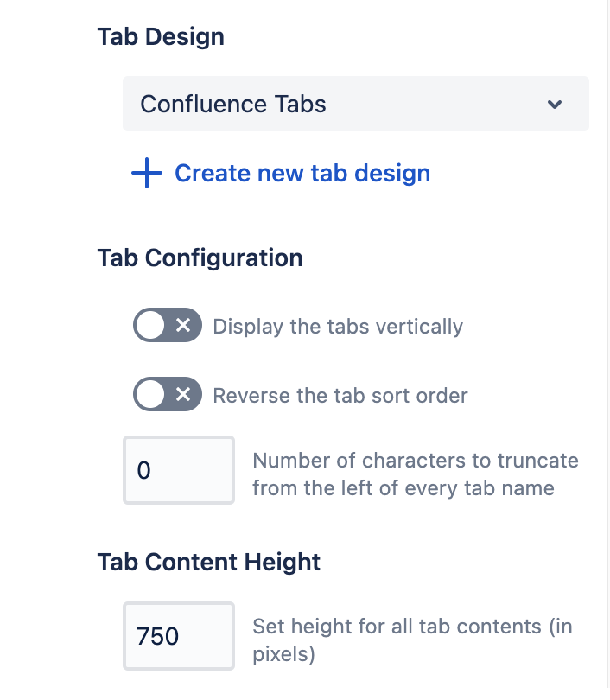
Task: Click the 'Tab Content Height' section heading
Action: click(x=209, y=562)
